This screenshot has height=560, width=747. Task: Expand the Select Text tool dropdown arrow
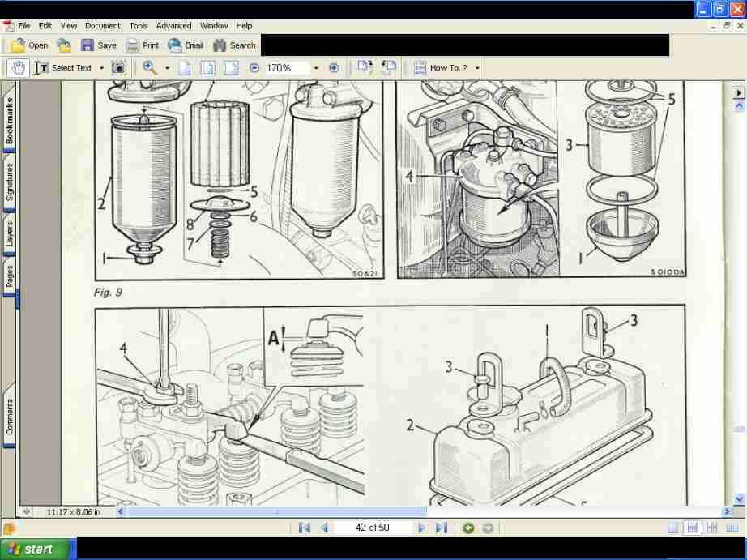(x=101, y=68)
